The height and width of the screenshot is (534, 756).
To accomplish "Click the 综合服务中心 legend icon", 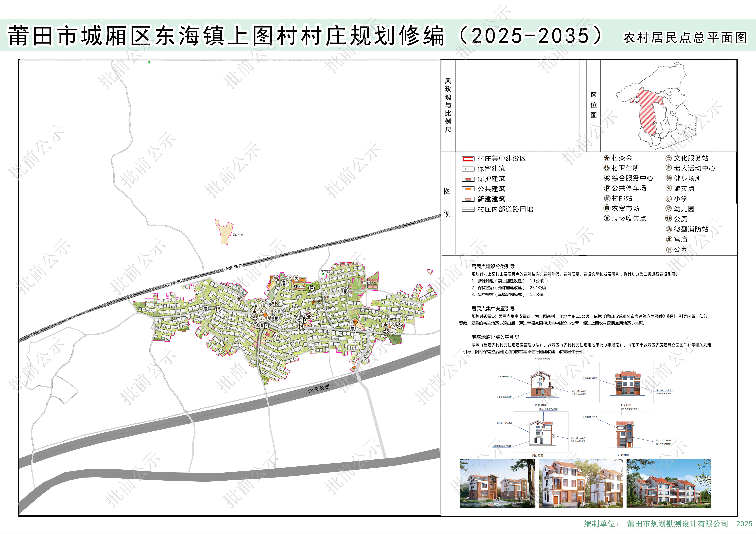I will pos(607,178).
